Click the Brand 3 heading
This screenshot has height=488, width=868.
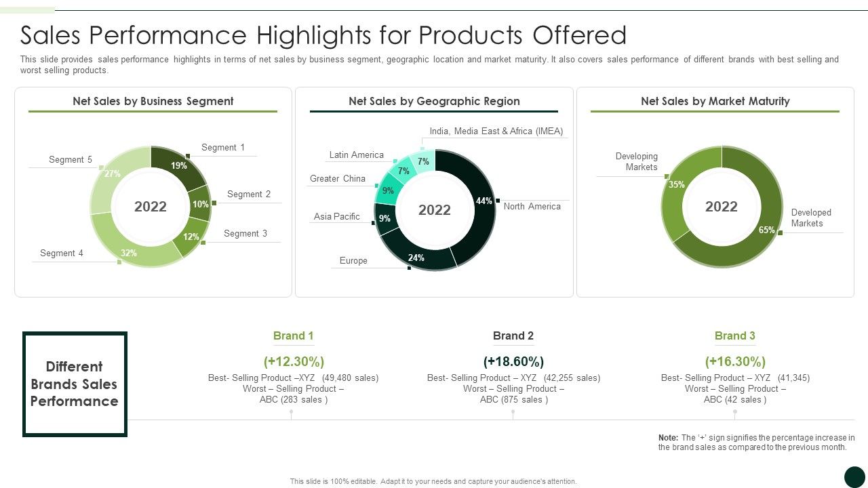point(735,335)
